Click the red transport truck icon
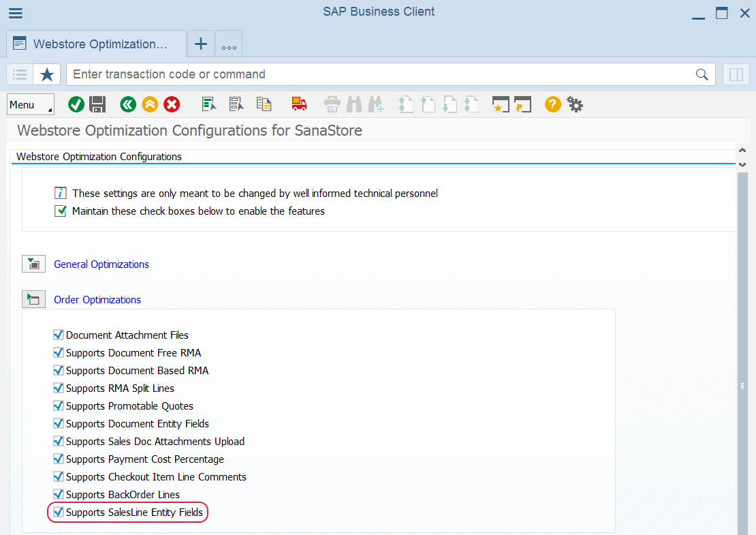 299,104
